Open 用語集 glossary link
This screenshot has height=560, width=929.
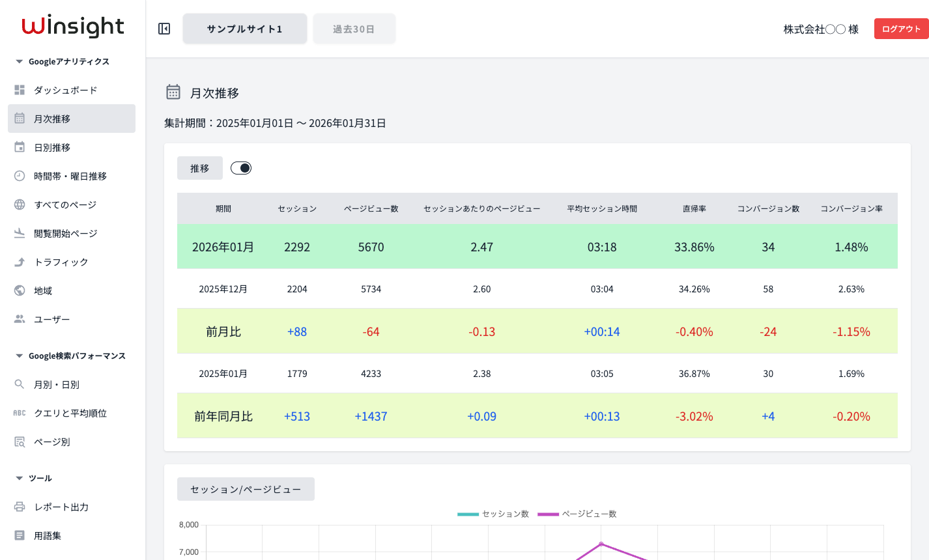72,535
